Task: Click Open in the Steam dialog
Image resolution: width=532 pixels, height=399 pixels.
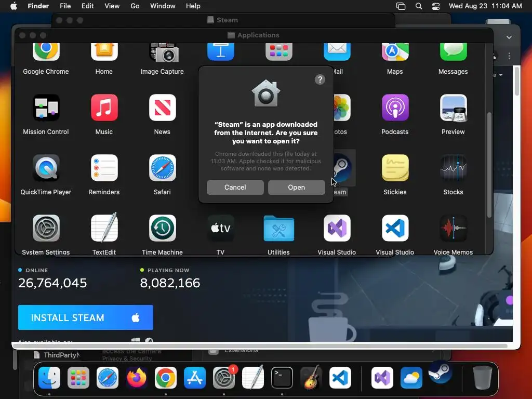Action: point(296,187)
